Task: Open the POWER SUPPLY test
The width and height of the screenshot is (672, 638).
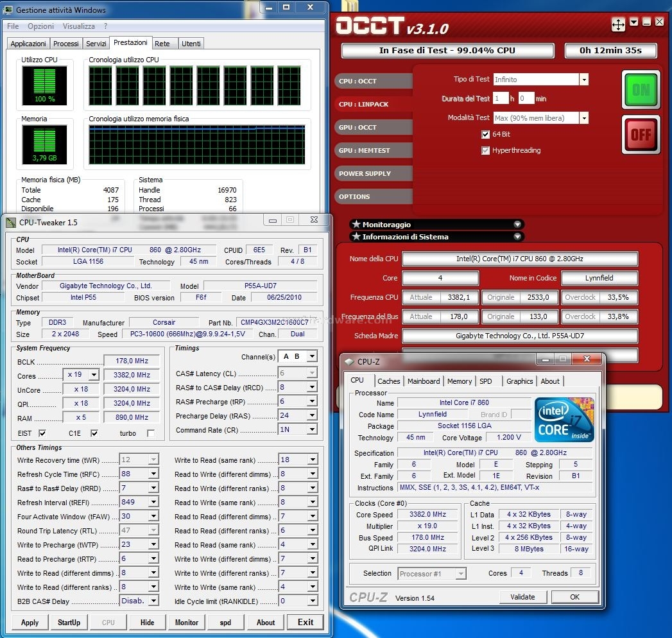Action: coord(373,173)
